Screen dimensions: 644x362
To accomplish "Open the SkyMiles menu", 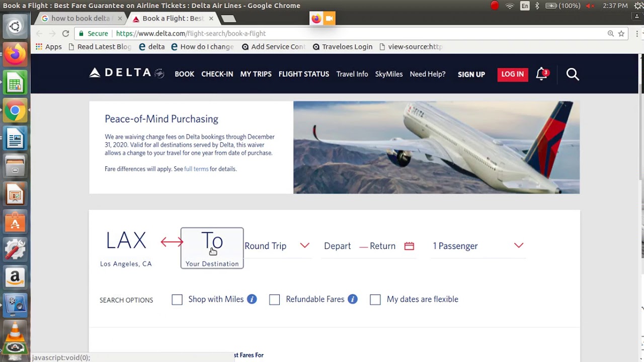I will click(x=389, y=74).
